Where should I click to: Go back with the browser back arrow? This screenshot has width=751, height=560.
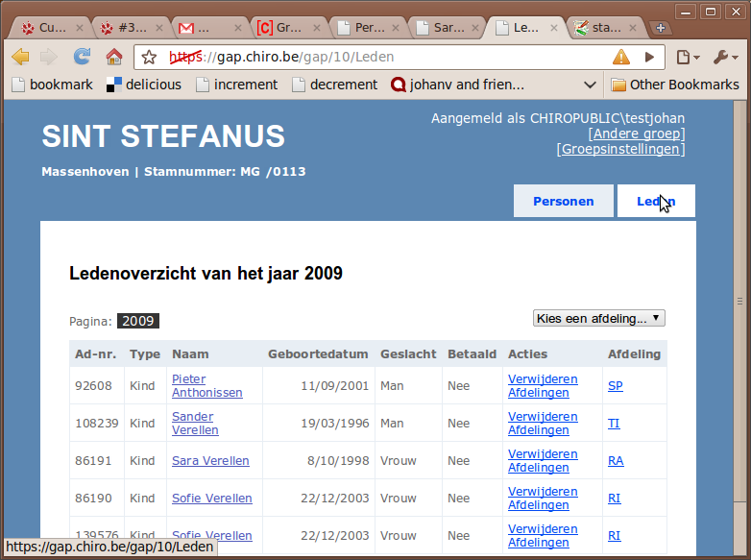20,57
